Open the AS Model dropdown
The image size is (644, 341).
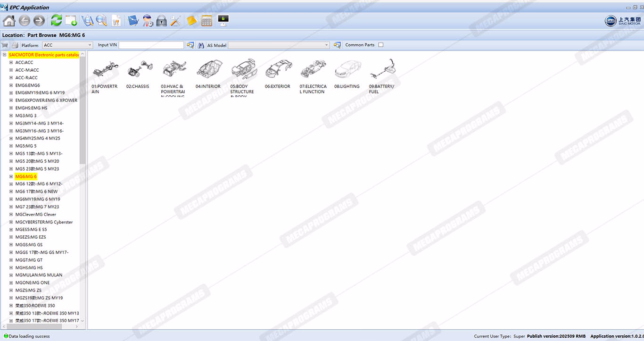tap(279, 45)
